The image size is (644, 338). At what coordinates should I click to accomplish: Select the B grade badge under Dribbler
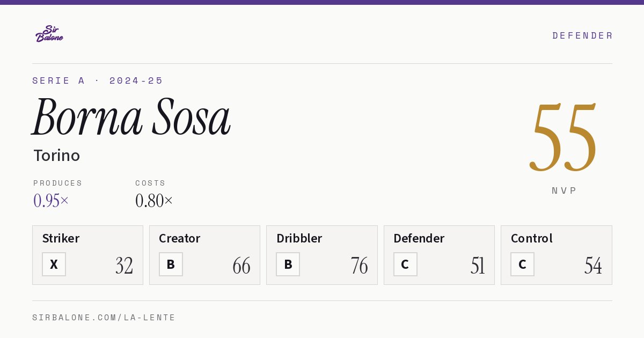[288, 264]
